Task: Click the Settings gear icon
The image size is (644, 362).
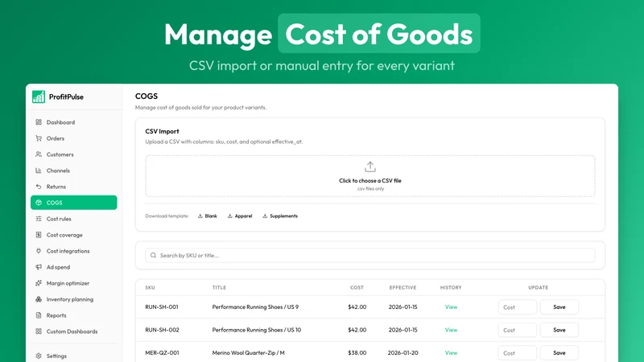Action: [39, 356]
